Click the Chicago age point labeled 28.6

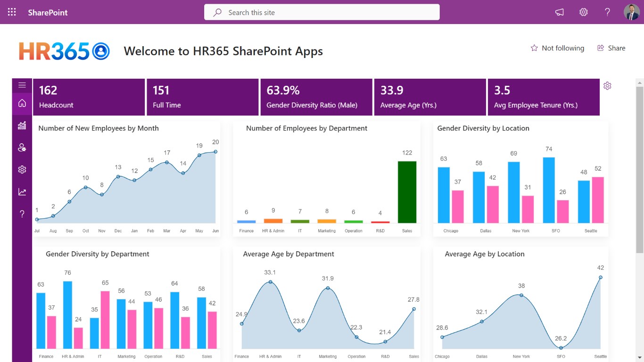pos(442,337)
